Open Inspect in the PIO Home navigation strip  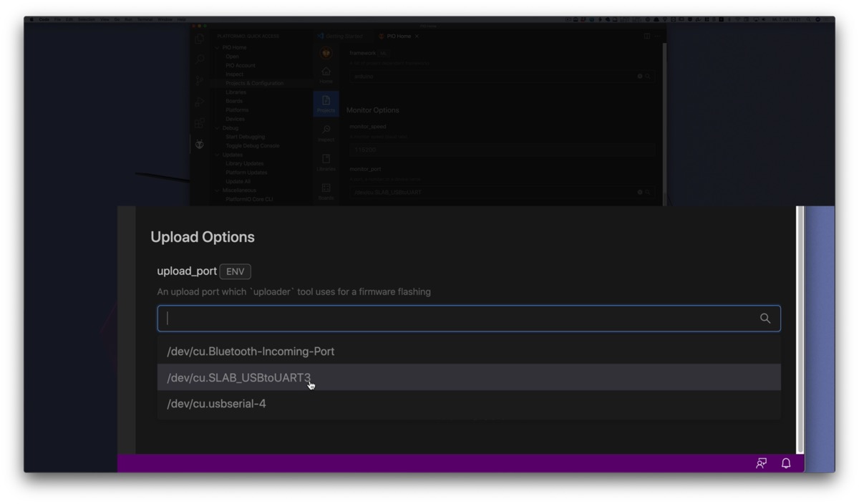(x=326, y=133)
